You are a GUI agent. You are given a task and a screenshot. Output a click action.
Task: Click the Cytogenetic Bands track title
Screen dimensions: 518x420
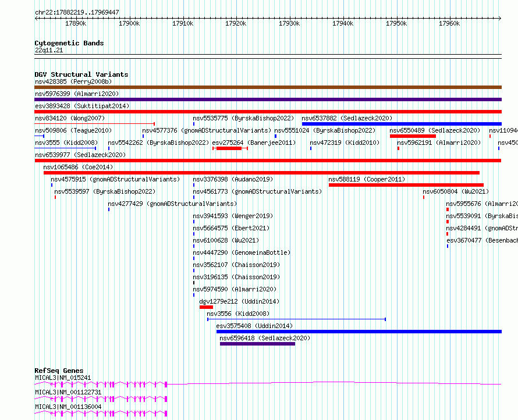69,43
